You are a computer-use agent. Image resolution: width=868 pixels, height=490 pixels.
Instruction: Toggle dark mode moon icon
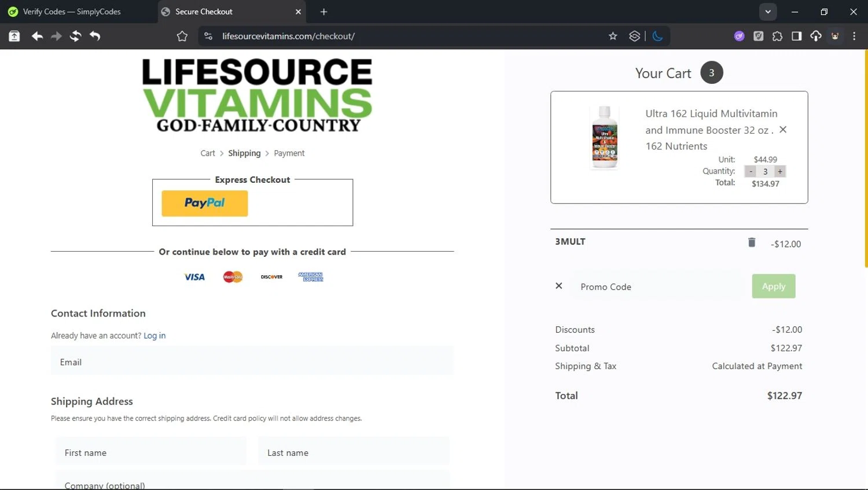[657, 36]
